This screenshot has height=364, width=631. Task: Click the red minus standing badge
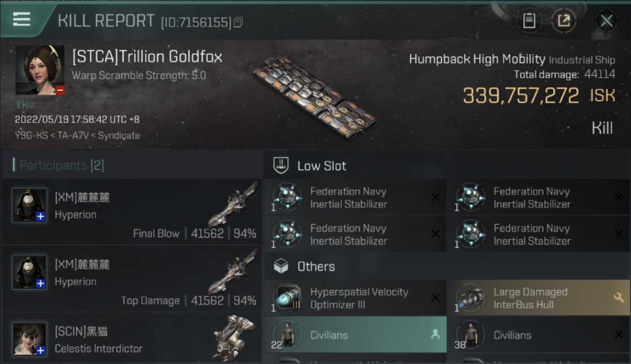60,90
